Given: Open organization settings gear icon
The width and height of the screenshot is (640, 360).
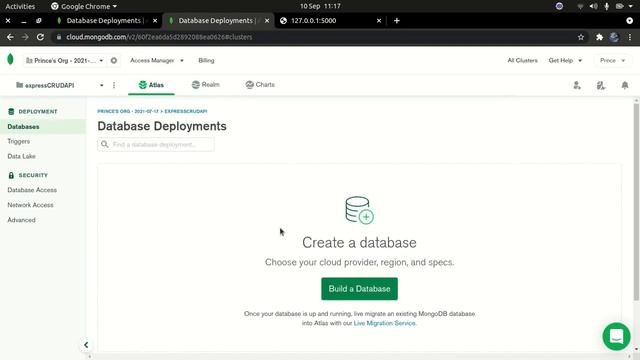Looking at the screenshot, I should (114, 60).
